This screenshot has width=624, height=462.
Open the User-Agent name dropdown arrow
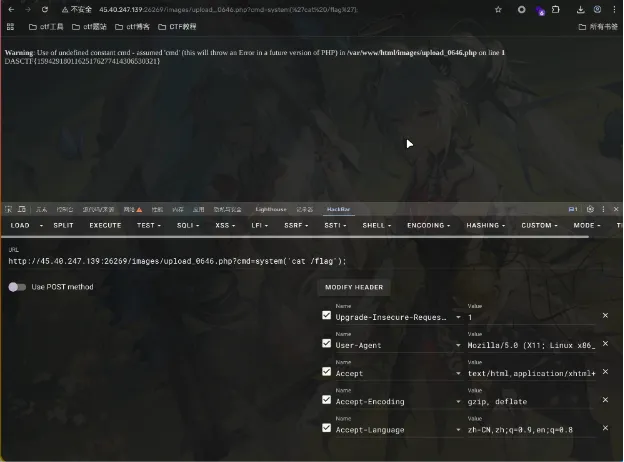(x=458, y=345)
